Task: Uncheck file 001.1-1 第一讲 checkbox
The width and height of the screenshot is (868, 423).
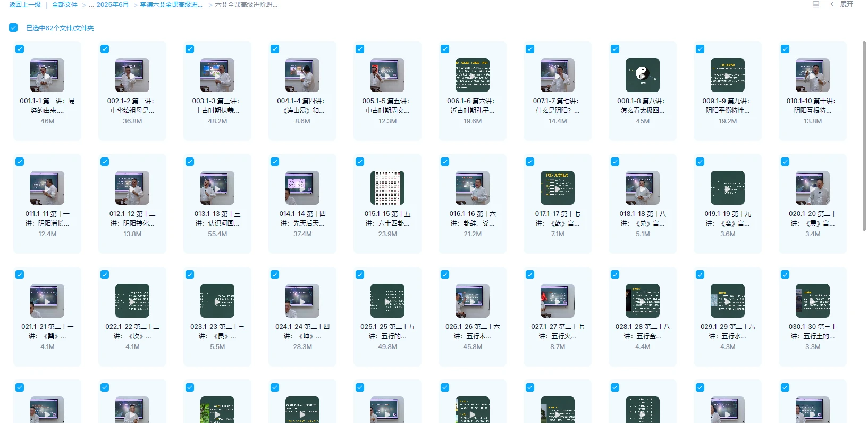Action: tap(20, 49)
